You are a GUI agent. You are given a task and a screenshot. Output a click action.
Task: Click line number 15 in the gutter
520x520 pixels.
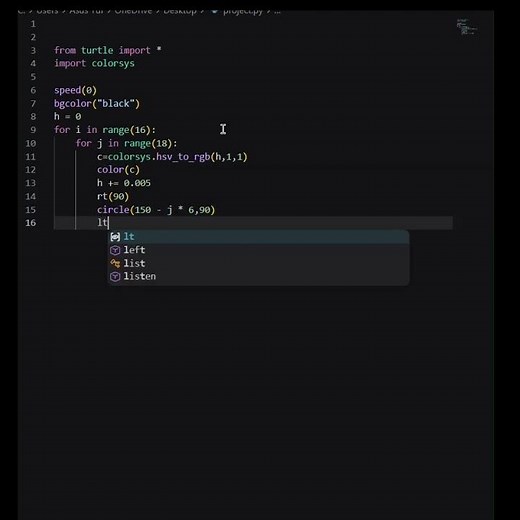coord(31,210)
